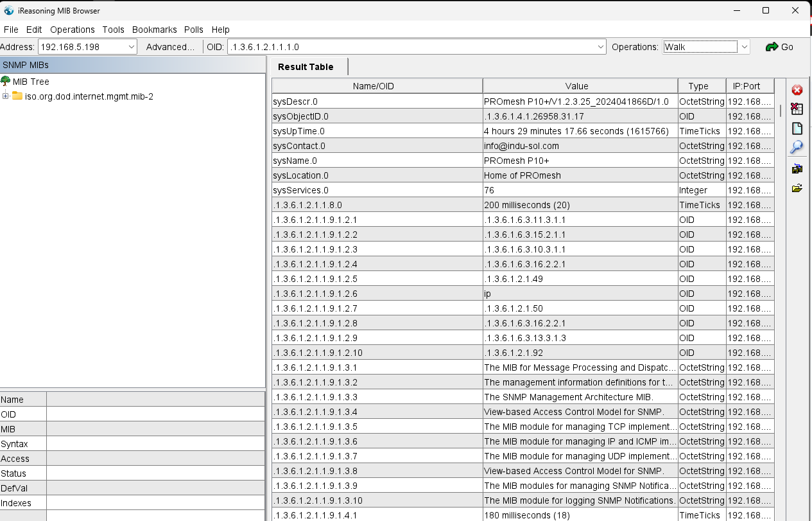Click the value cell showing 76

[x=580, y=190]
